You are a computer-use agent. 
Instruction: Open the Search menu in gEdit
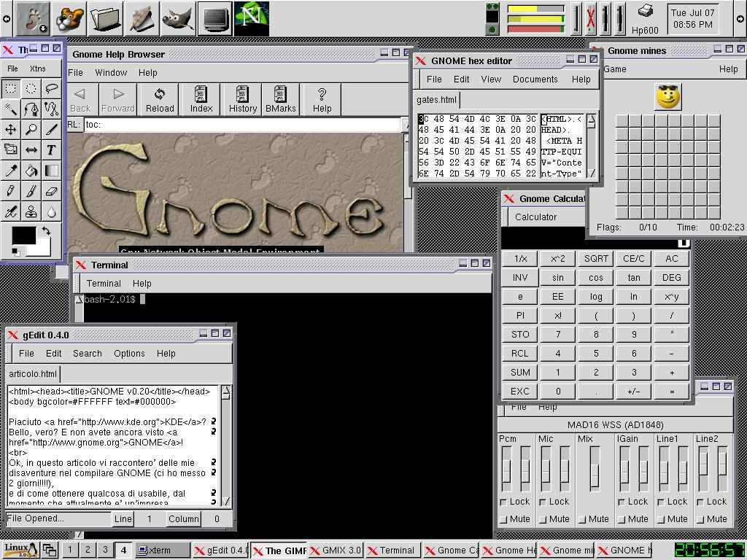point(87,353)
